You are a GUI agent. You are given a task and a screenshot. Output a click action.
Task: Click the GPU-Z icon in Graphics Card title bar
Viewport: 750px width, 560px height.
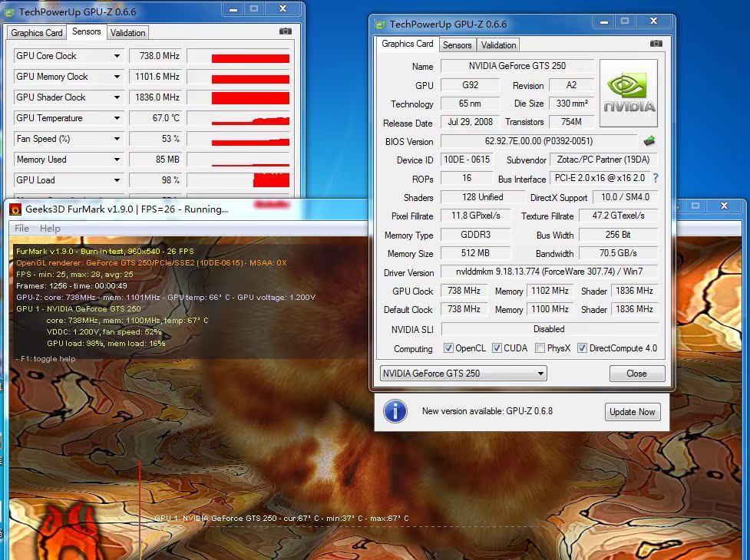(x=380, y=24)
